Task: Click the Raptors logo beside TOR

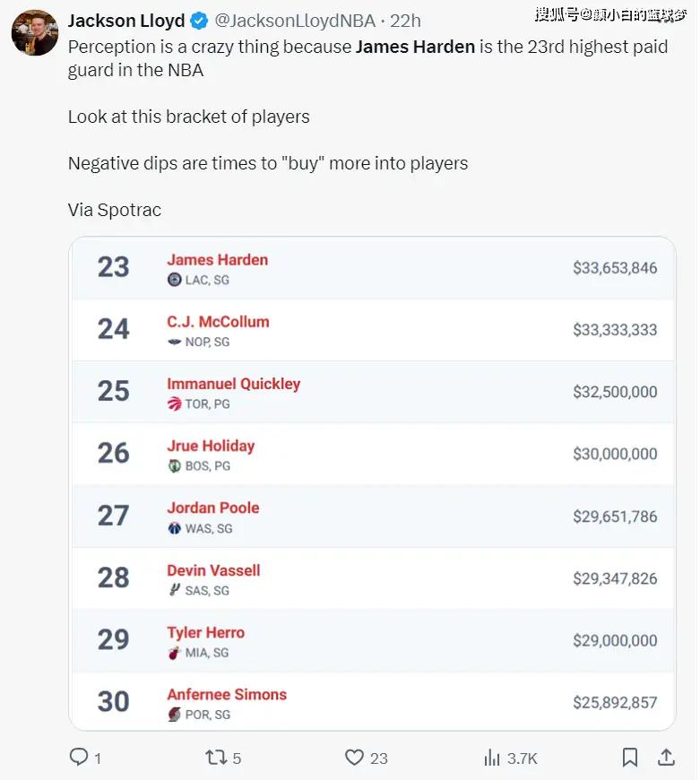Action: (x=174, y=403)
